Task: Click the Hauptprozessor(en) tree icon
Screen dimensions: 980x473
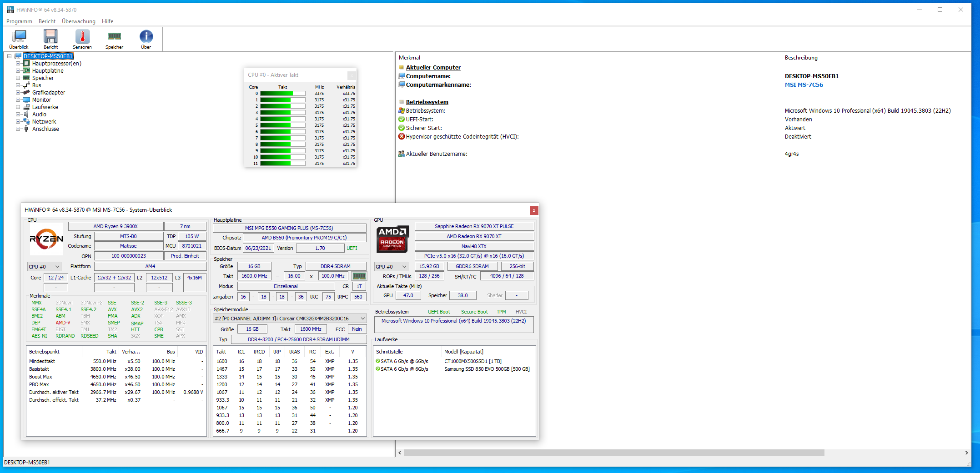Action: coord(26,64)
